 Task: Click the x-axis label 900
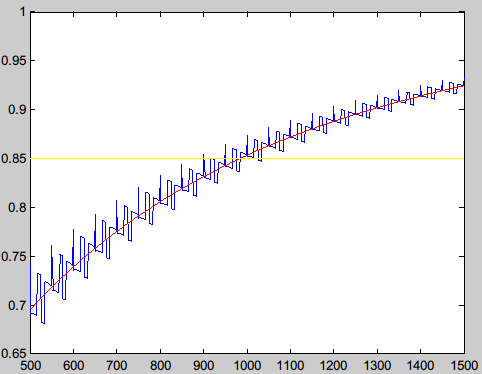tap(204, 366)
